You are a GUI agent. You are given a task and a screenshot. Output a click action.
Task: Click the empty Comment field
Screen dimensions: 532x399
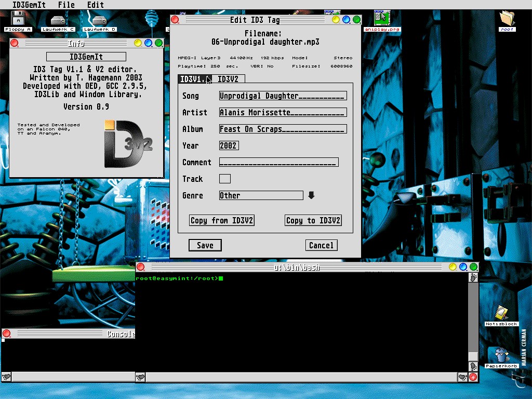(x=279, y=162)
